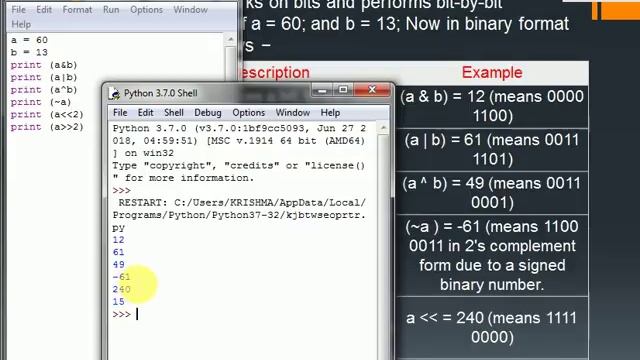Click the Python icon in Shell title bar
The width and height of the screenshot is (640, 360).
coord(115,93)
